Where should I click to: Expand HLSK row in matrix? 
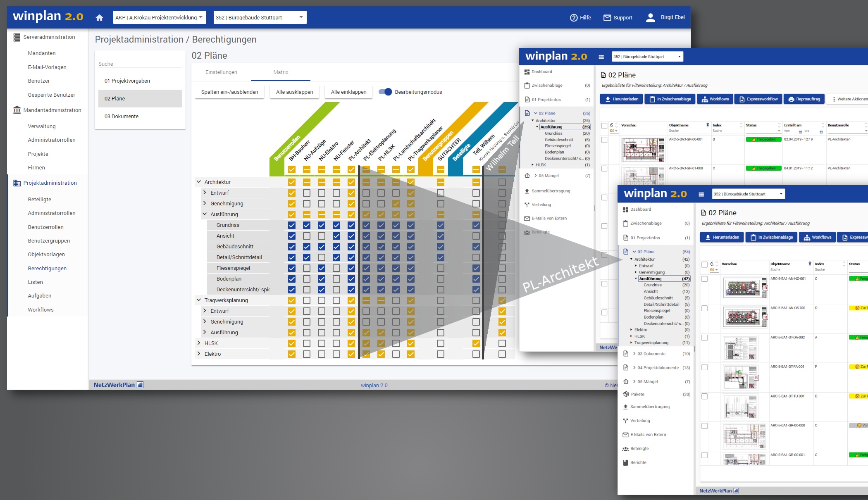pos(199,343)
